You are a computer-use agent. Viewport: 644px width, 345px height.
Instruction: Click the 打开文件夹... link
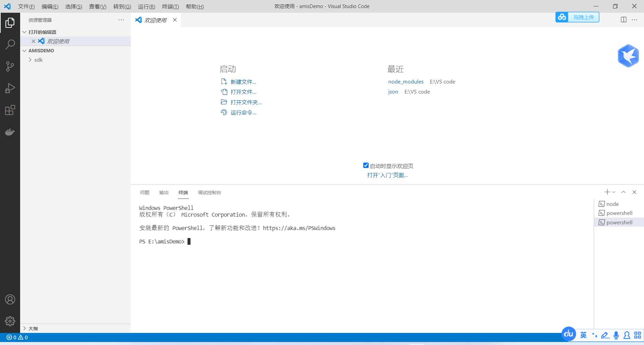[246, 102]
